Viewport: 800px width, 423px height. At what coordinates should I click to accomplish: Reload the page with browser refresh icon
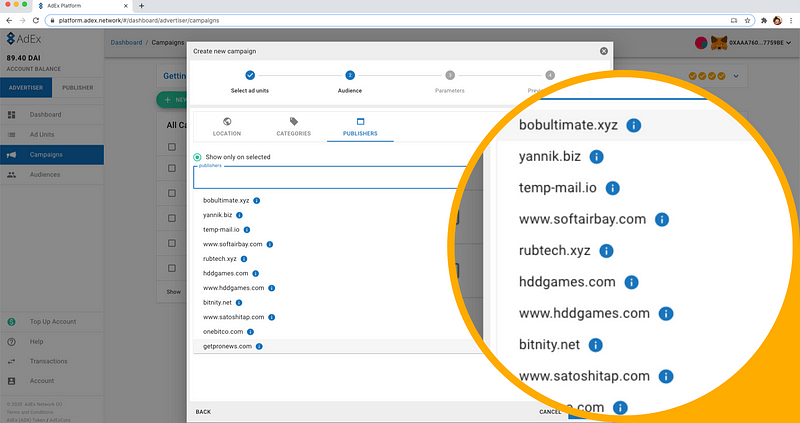[36, 20]
